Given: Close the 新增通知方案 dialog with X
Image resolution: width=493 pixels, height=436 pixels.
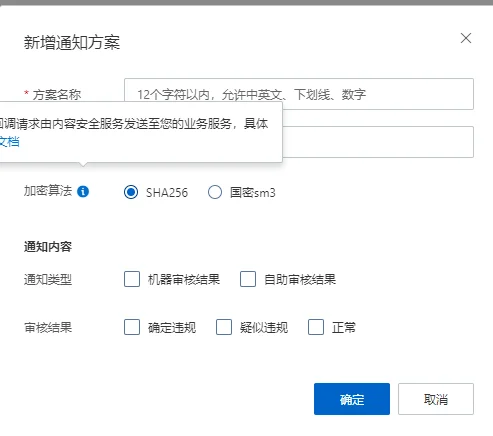Looking at the screenshot, I should [466, 38].
